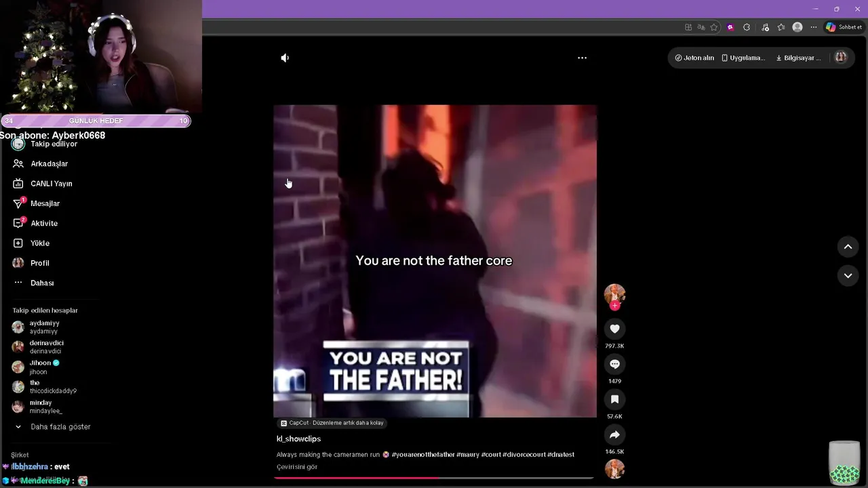Seek on the video progress bar
Image resolution: width=868 pixels, height=488 pixels.
click(x=434, y=478)
